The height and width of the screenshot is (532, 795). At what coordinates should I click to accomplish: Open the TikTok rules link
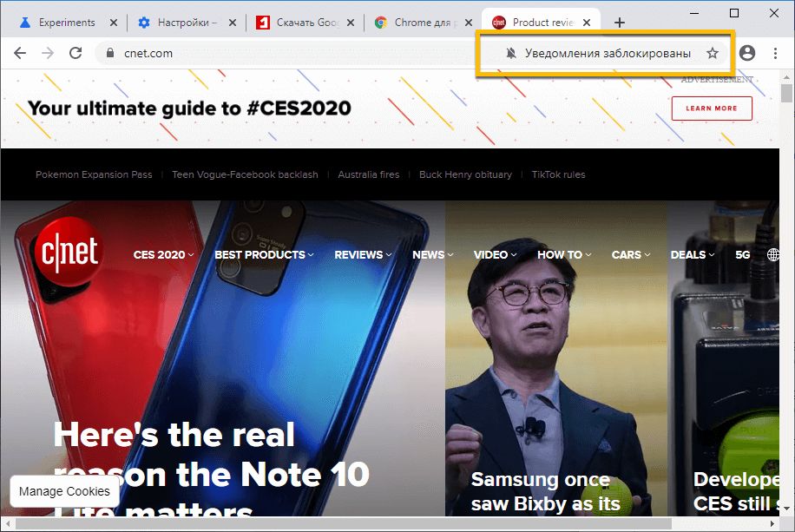pyautogui.click(x=558, y=174)
